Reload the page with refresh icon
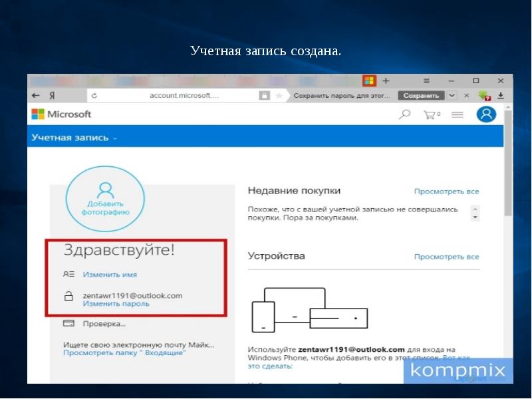 (94, 96)
